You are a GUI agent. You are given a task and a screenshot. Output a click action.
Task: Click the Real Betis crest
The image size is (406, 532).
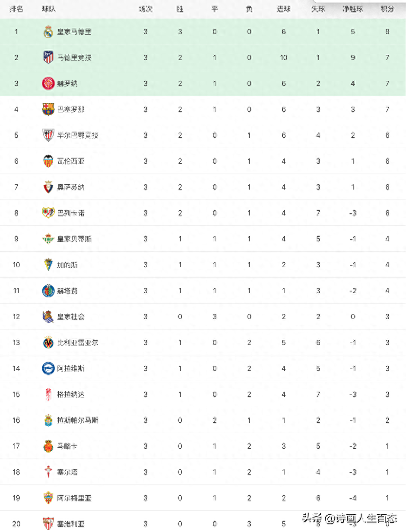click(x=48, y=239)
